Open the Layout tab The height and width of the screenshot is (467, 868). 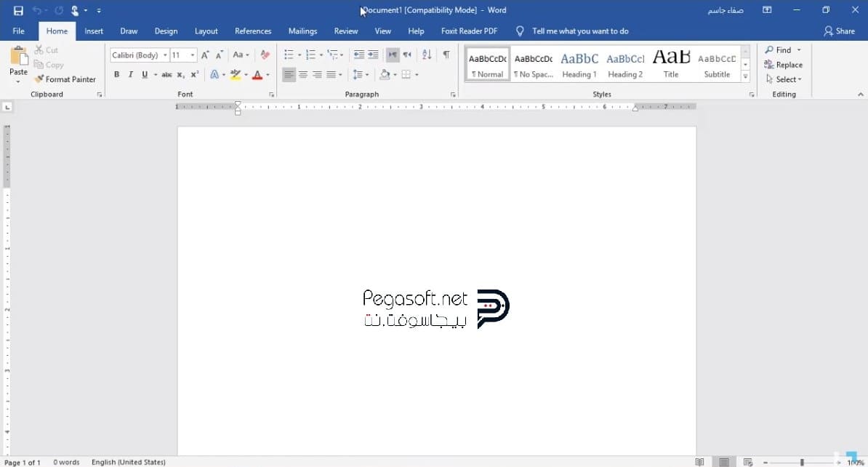[206, 31]
